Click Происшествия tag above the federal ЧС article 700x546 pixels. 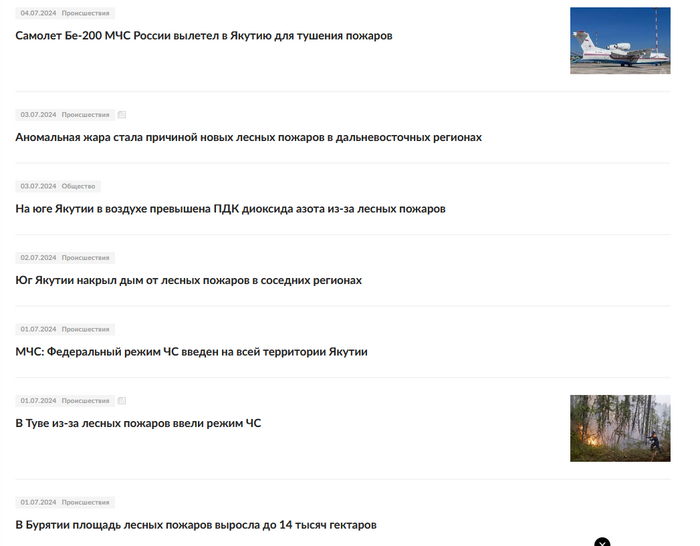tap(85, 329)
